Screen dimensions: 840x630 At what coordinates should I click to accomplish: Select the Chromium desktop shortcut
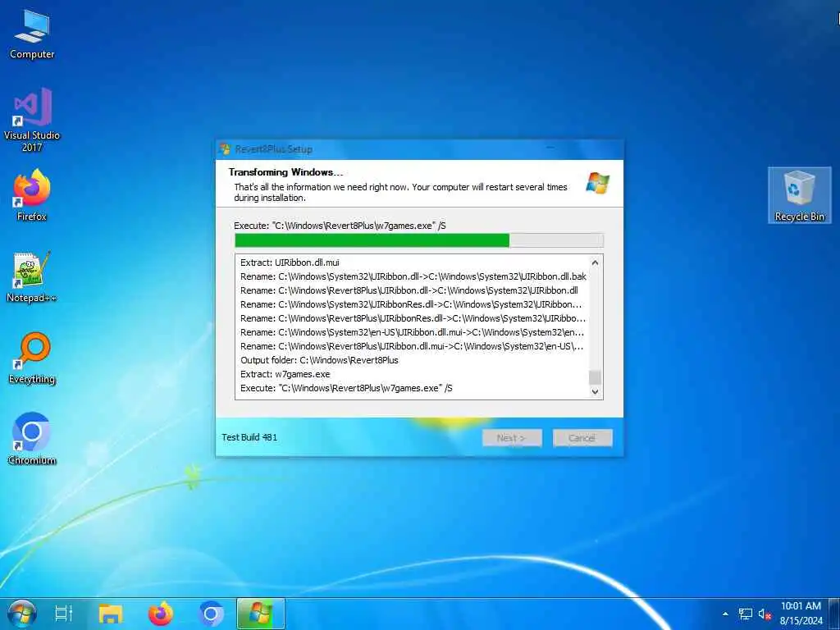coord(32,439)
